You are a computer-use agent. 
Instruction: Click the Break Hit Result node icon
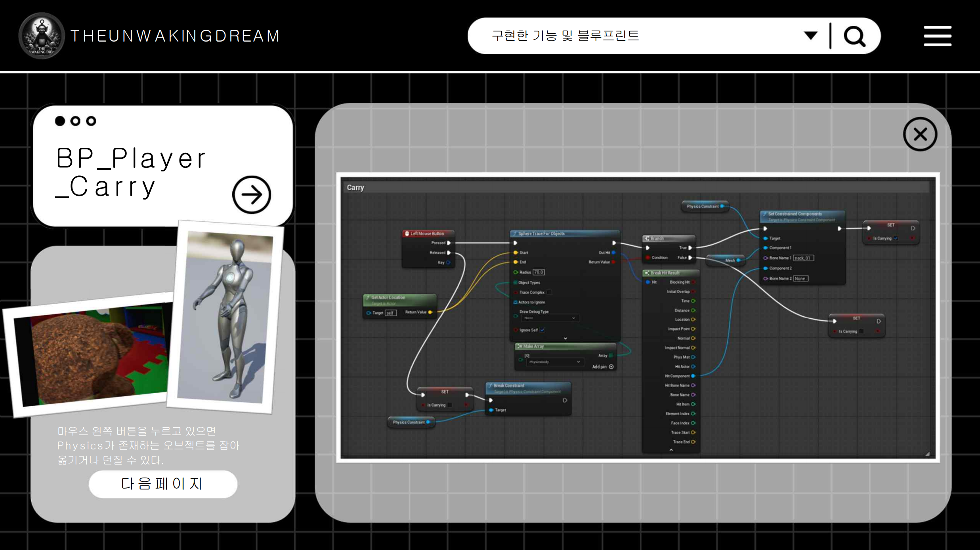coord(647,273)
